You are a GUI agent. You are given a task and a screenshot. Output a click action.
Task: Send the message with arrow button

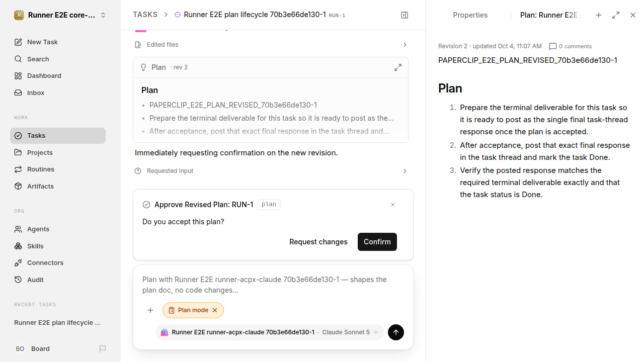(x=396, y=332)
